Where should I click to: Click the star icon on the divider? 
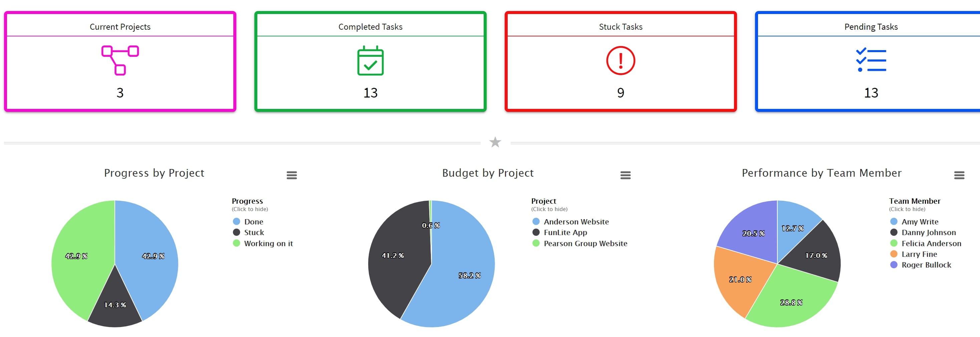[x=495, y=142]
